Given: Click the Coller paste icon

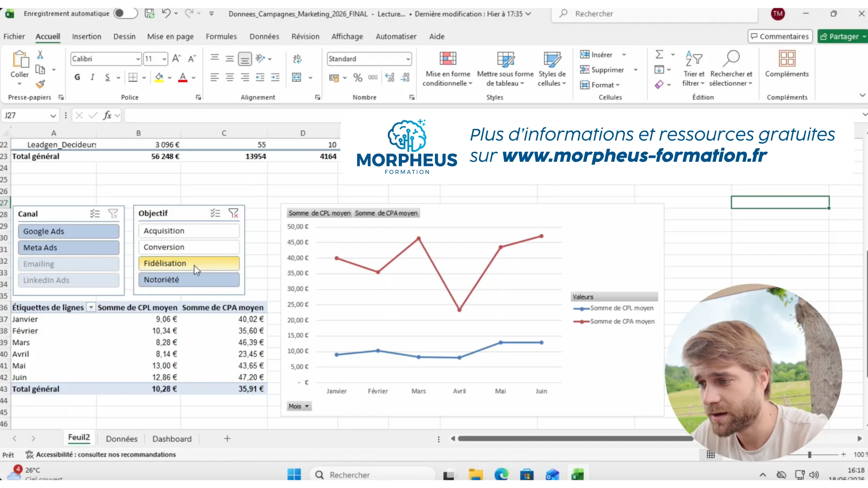Looking at the screenshot, I should click(x=20, y=60).
